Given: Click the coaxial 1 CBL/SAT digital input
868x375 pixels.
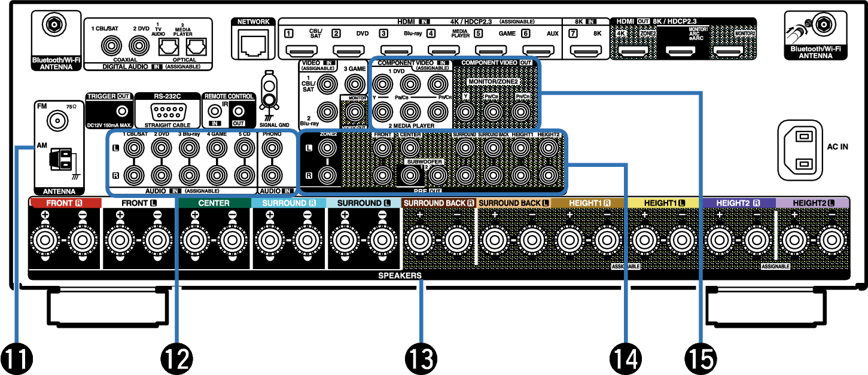Looking at the screenshot, I should pos(110,44).
